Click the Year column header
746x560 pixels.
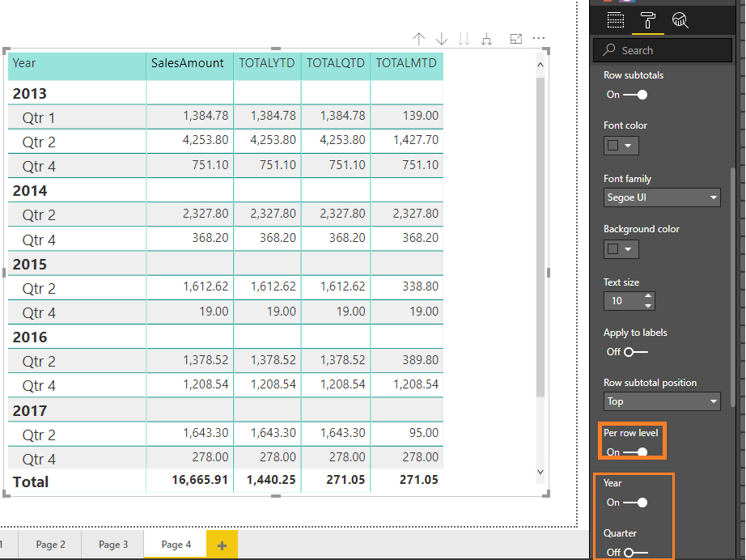tap(77, 66)
